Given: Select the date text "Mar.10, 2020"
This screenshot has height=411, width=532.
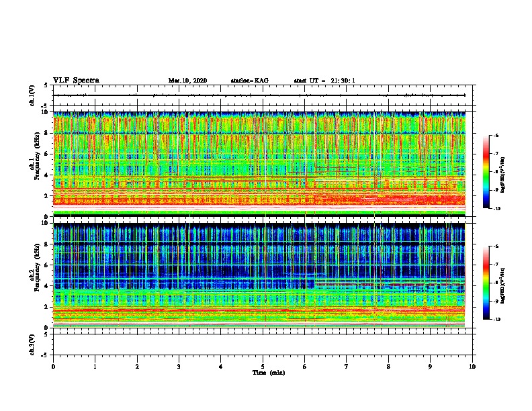Looking at the screenshot, I should pyautogui.click(x=187, y=81).
